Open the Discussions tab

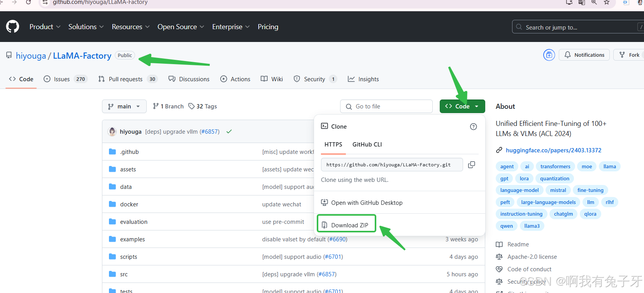click(x=189, y=79)
